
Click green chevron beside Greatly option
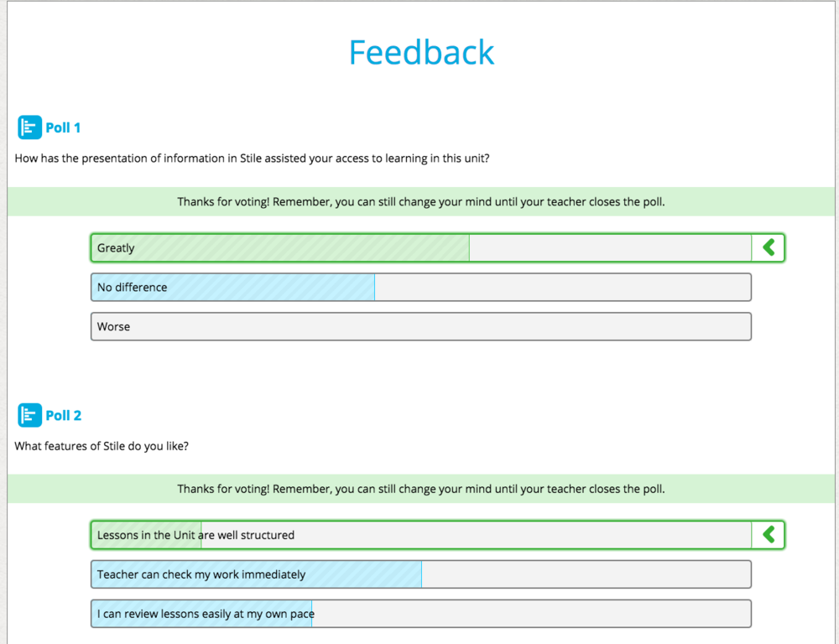[x=769, y=247]
